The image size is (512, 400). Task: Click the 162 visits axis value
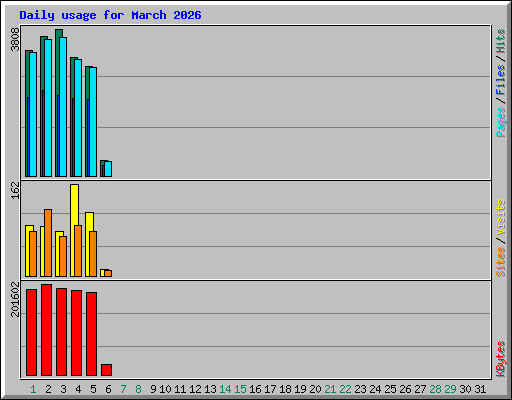pos(15,190)
